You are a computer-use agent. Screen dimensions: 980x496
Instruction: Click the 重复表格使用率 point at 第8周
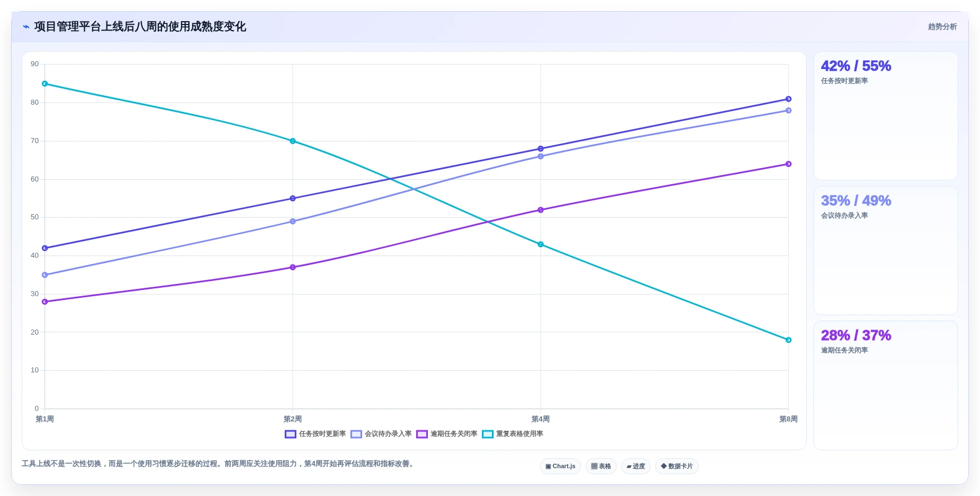click(788, 340)
